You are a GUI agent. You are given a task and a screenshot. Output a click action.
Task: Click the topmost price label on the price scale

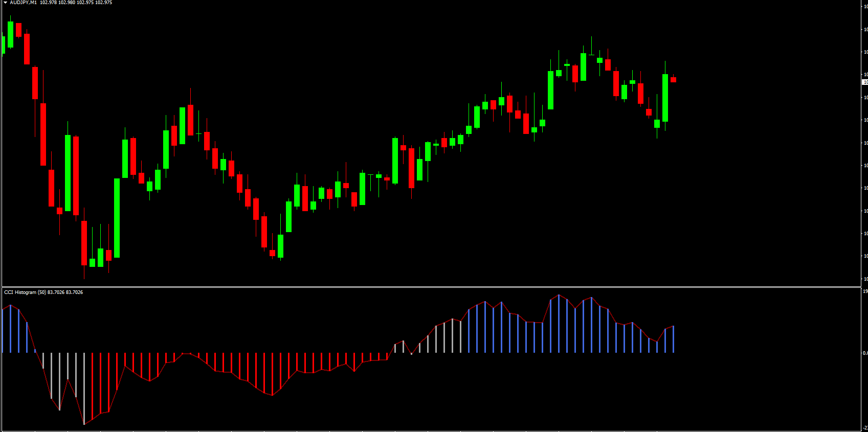(865, 7)
